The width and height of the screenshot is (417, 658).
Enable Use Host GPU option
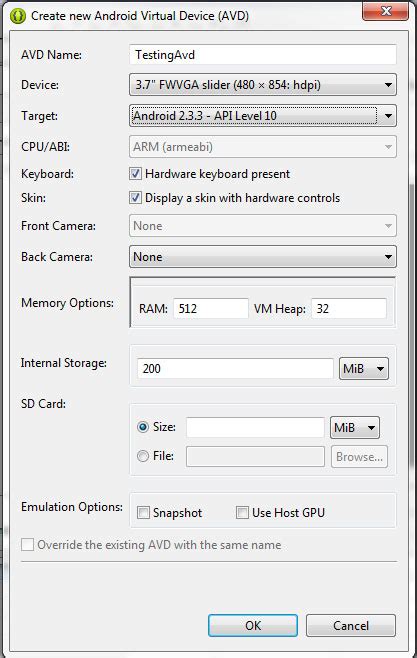(242, 512)
